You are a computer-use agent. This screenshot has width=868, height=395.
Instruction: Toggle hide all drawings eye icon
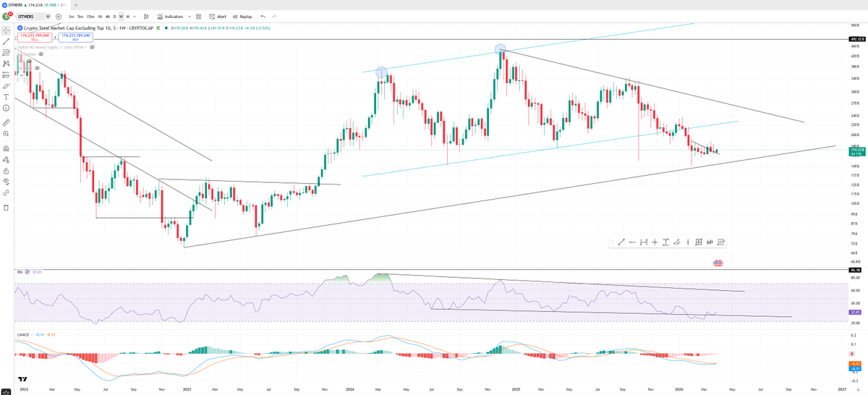pos(6,182)
